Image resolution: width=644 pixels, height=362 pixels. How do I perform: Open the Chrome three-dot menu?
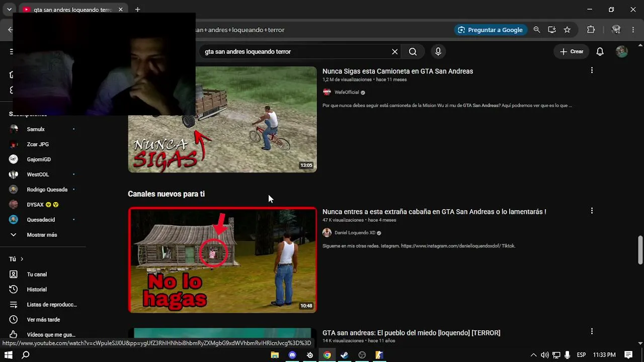point(633,30)
